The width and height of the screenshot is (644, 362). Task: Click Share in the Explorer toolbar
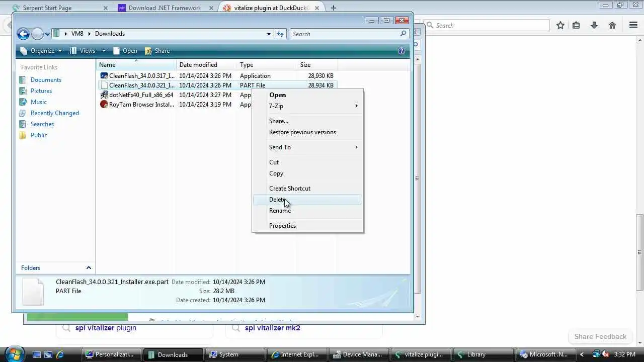click(157, 51)
